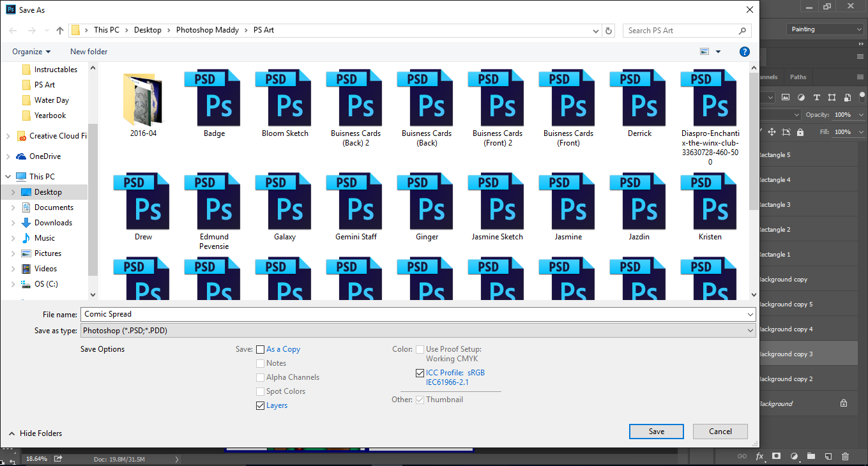Uncheck ICC Profile sRGB checkbox
Image resolution: width=868 pixels, height=466 pixels.
pyautogui.click(x=420, y=373)
